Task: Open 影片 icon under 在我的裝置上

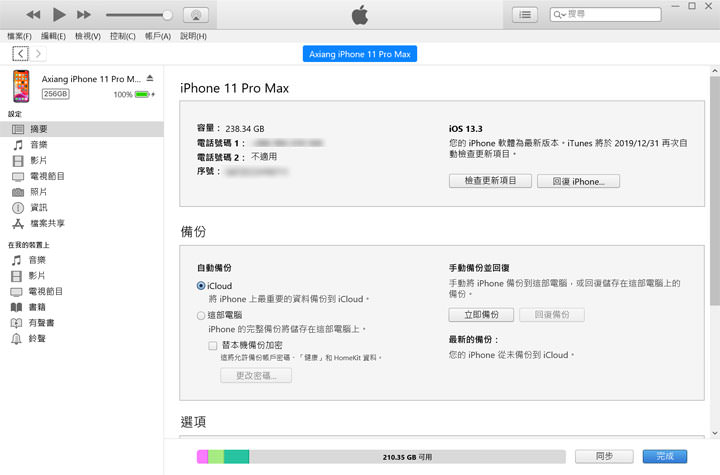Action: point(17,276)
